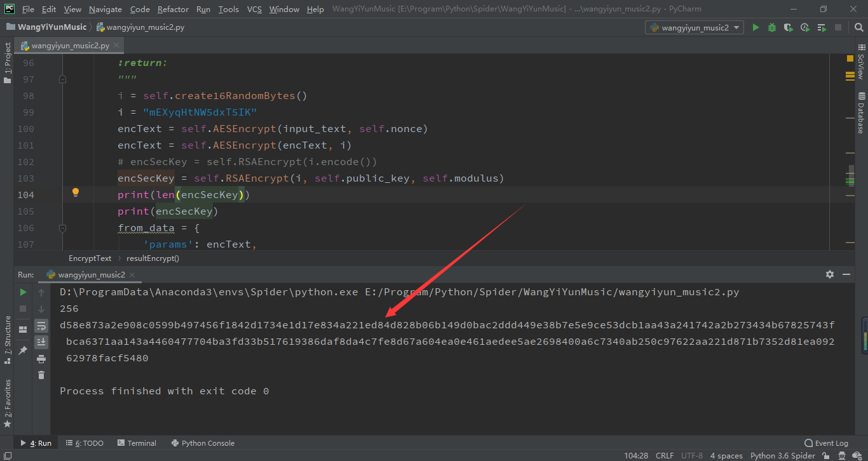The height and width of the screenshot is (461, 868).
Task: Open the Run menu
Action: [x=203, y=9]
